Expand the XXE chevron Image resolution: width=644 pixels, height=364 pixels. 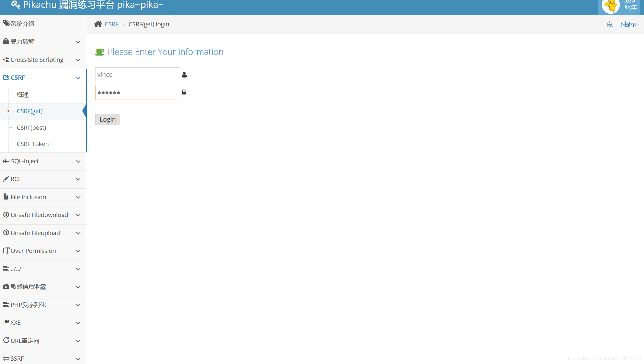(x=78, y=323)
